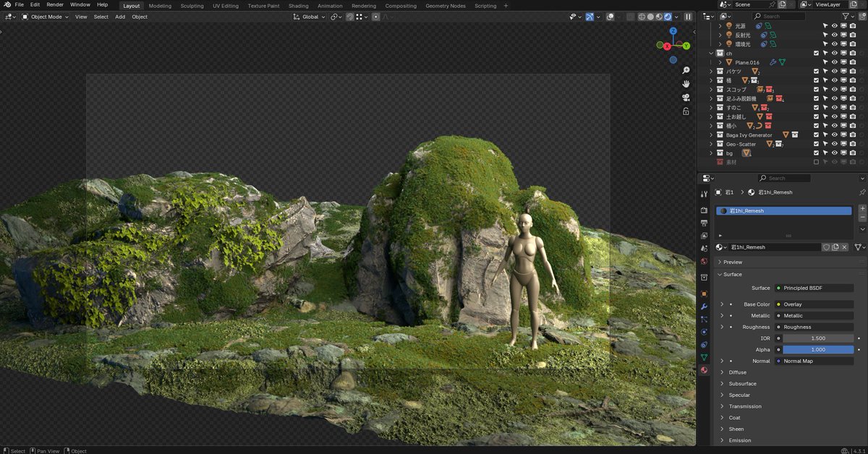Select rendered viewport shading
The height and width of the screenshot is (454, 868).
667,17
